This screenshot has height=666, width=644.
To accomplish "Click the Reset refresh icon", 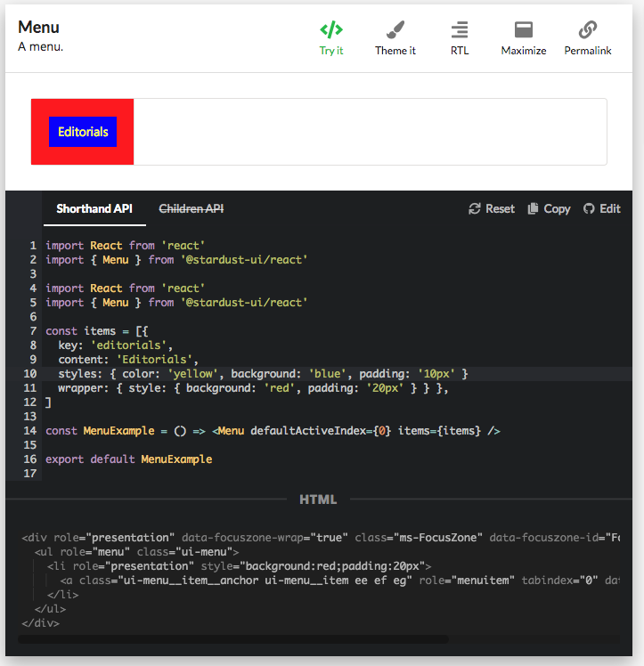I will (474, 208).
